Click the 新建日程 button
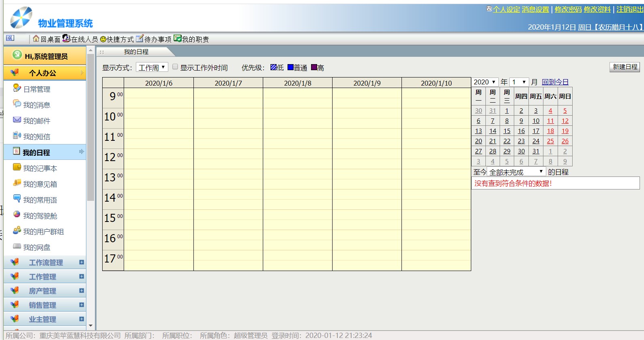This screenshot has width=644, height=340. (625, 67)
